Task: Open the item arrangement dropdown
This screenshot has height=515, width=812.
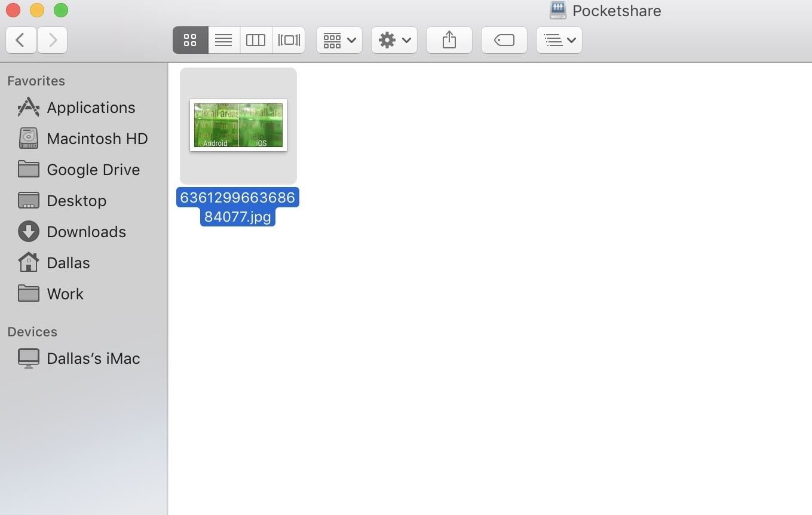Action: tap(339, 40)
